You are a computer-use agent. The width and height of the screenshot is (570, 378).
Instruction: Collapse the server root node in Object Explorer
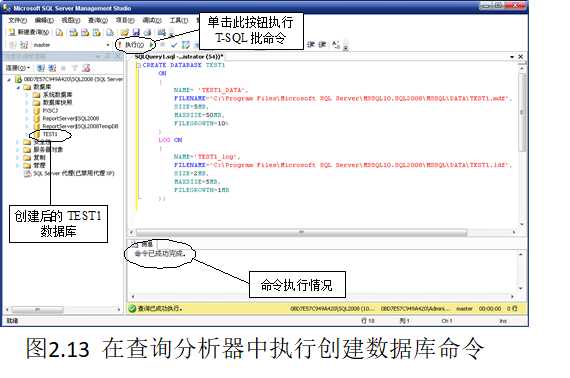click(x=9, y=79)
